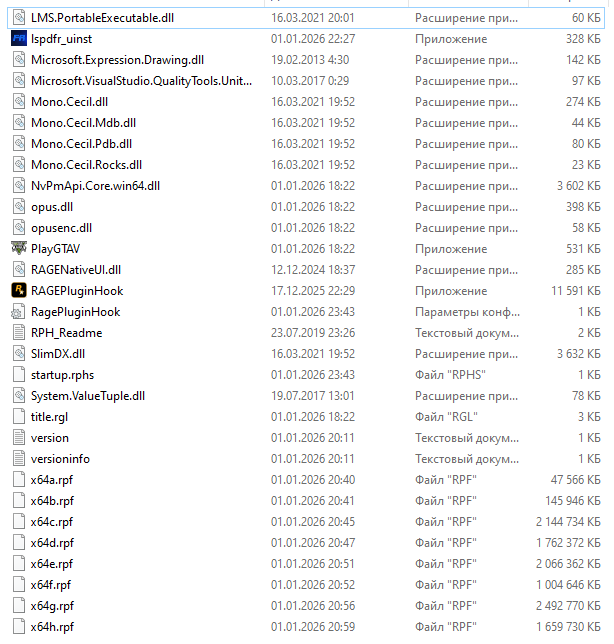Click the date 19.07.2017 13:01

(x=313, y=396)
